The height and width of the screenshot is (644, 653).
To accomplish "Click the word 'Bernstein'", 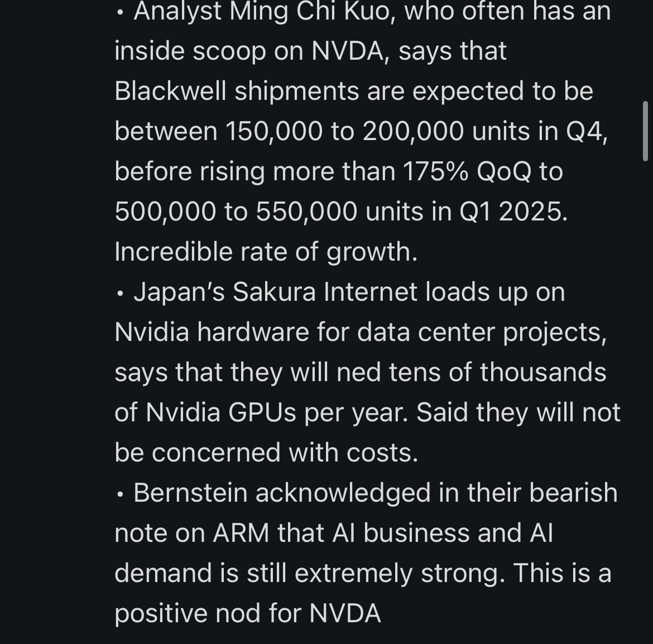I will [x=190, y=493].
